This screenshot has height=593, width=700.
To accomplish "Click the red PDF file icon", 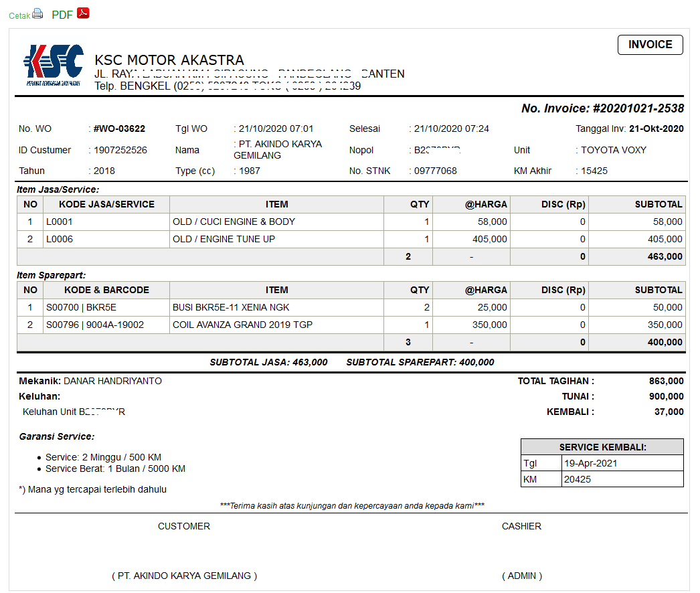I will (83, 13).
